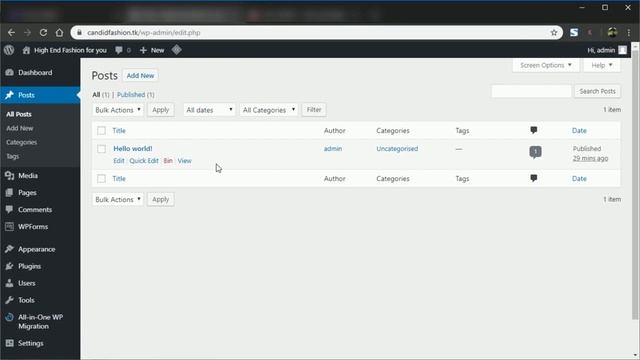Open the bottom Bulk Actions dropdown
The image size is (640, 360).
tap(118, 199)
